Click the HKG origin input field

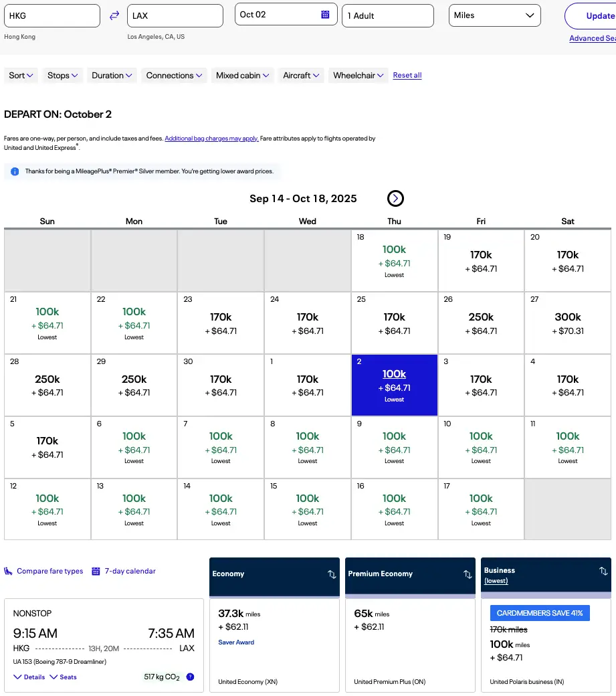pos(52,15)
